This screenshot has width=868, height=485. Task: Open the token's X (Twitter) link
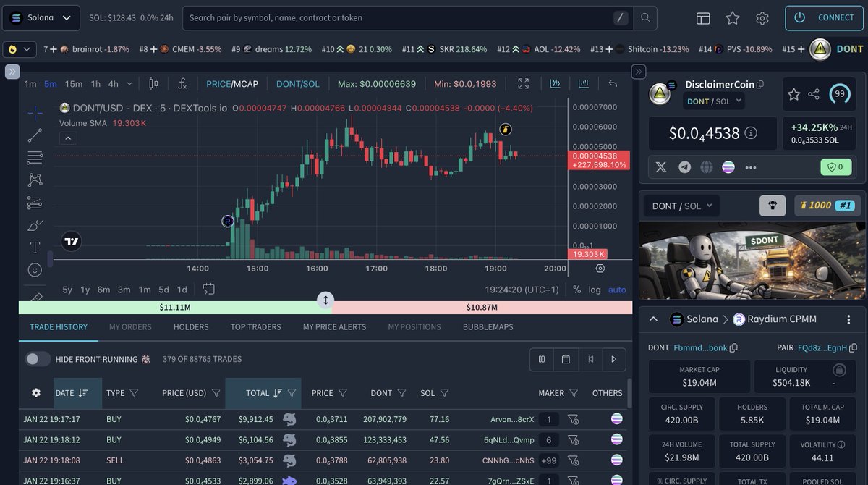click(661, 167)
